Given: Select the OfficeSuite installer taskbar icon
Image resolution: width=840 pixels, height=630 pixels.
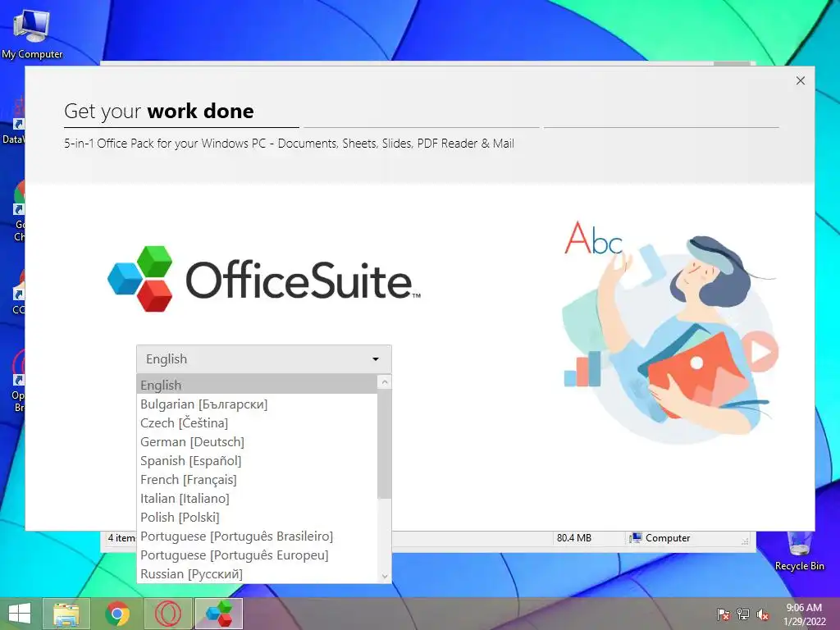Looking at the screenshot, I should [x=218, y=614].
